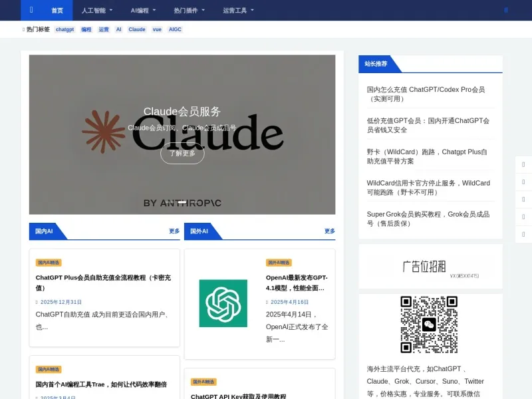Select the 运营 hot tag
This screenshot has height=399, width=532.
pyautogui.click(x=104, y=29)
